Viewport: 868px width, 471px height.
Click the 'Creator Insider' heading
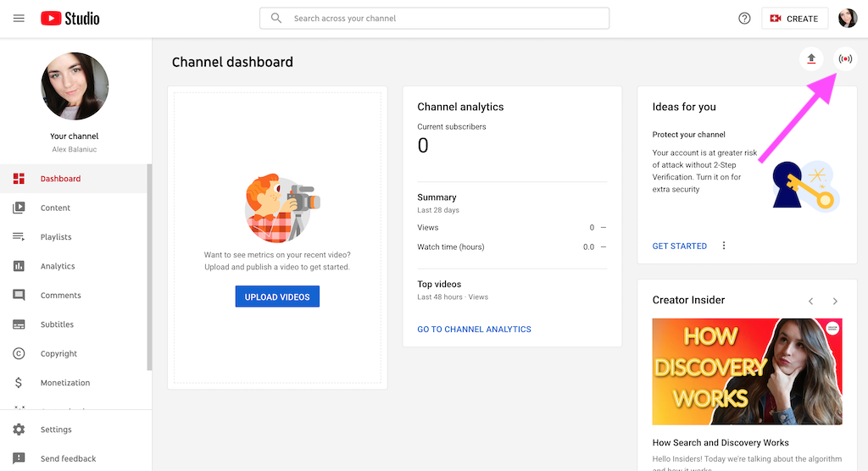coord(688,300)
